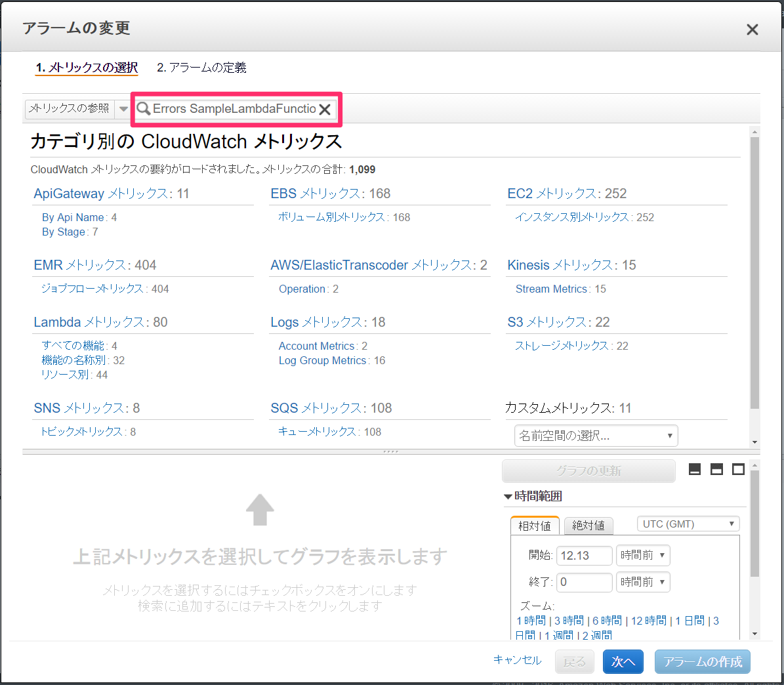Open Kinesis メトリックス category
Viewport: 784px width, 685px height.
(560, 265)
